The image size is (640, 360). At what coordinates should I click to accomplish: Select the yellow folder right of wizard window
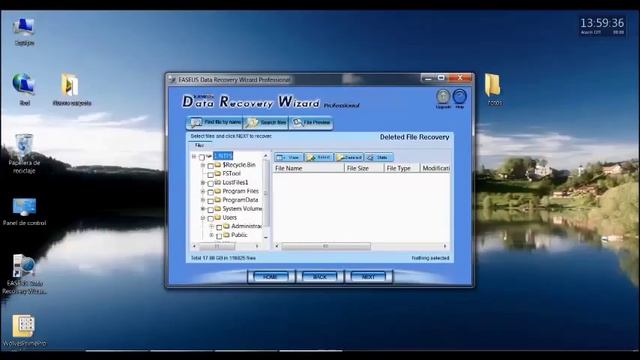[x=493, y=89]
